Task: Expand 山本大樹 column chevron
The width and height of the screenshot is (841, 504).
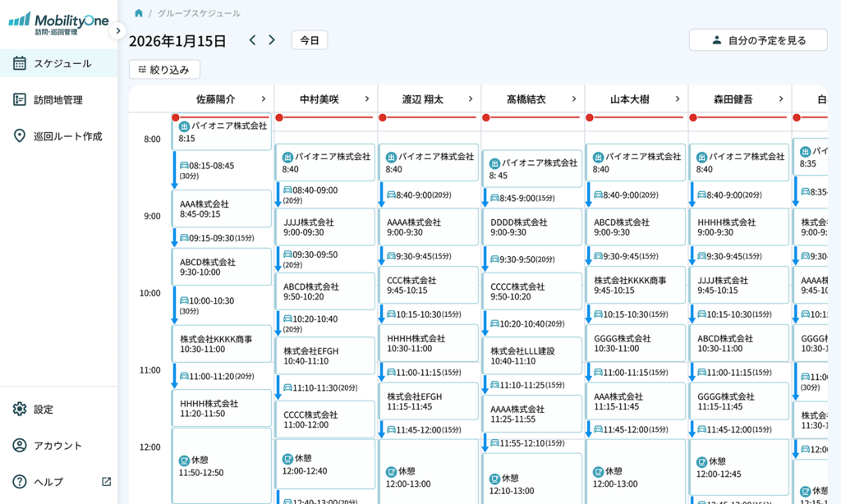Action: [x=678, y=99]
